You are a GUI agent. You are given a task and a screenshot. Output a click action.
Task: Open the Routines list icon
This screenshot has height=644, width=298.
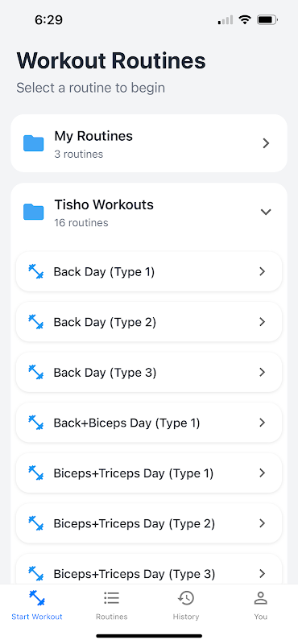(111, 598)
